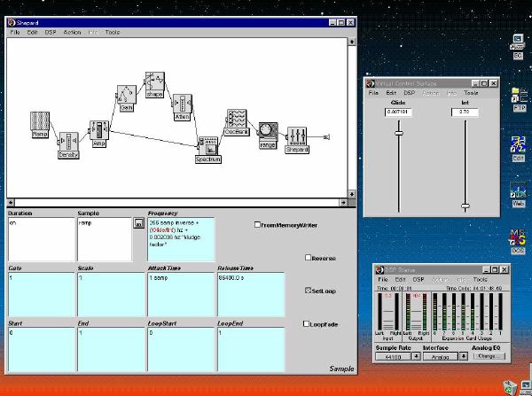Open DSP menu in DSP Status window

(419, 279)
